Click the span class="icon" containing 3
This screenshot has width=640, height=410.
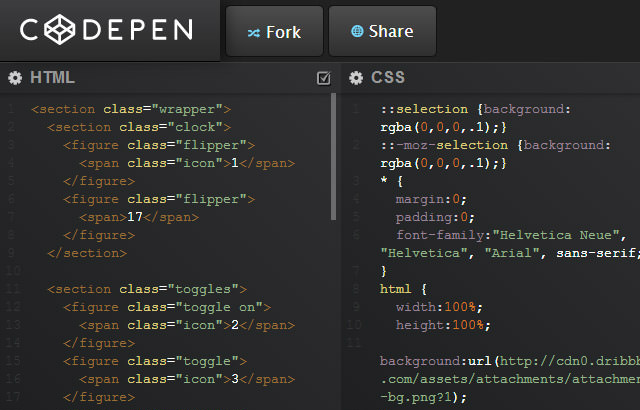[x=187, y=379]
